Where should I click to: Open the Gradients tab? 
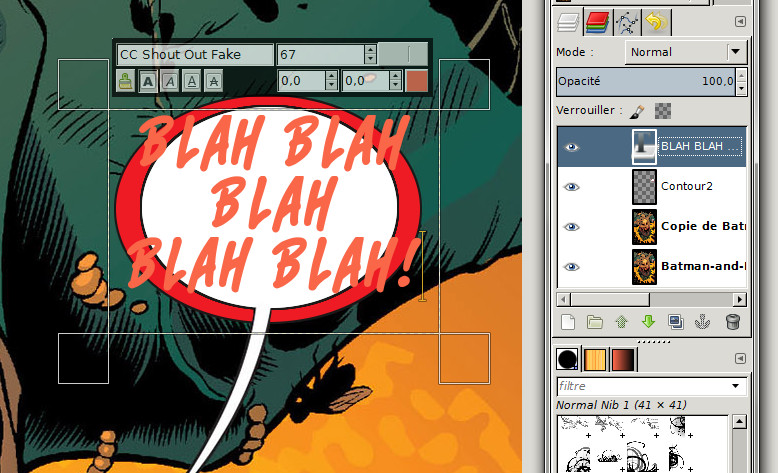click(x=623, y=359)
